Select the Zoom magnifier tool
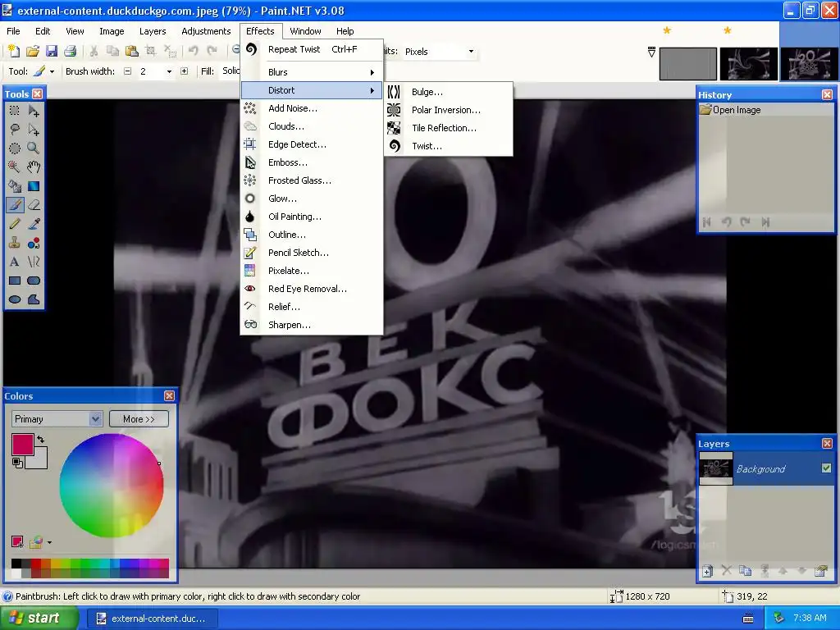 [x=33, y=148]
